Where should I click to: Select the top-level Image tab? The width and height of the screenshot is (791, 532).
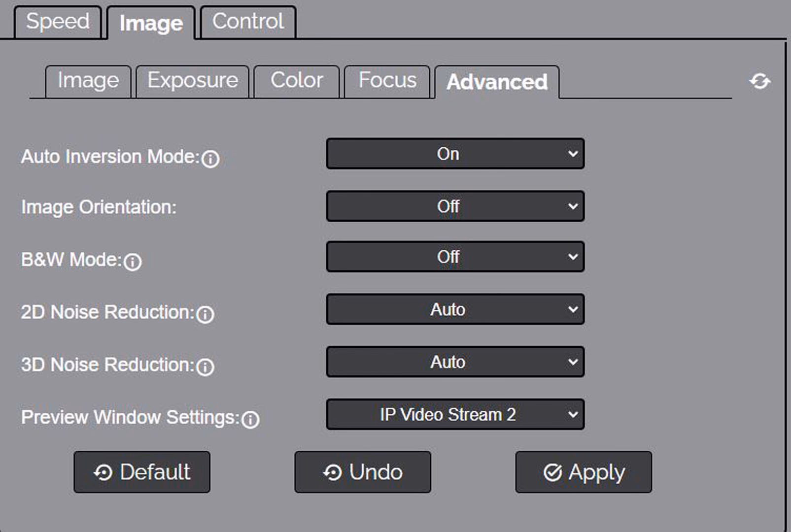pyautogui.click(x=151, y=23)
